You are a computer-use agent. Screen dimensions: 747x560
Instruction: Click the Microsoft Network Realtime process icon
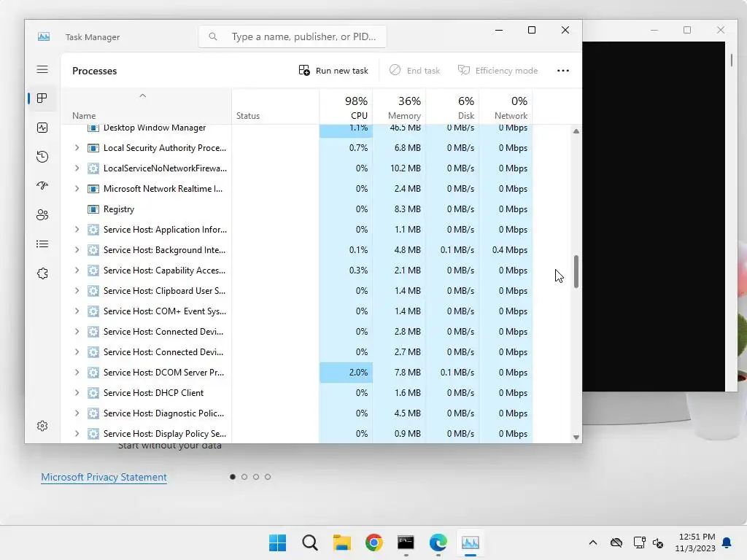pyautogui.click(x=93, y=189)
